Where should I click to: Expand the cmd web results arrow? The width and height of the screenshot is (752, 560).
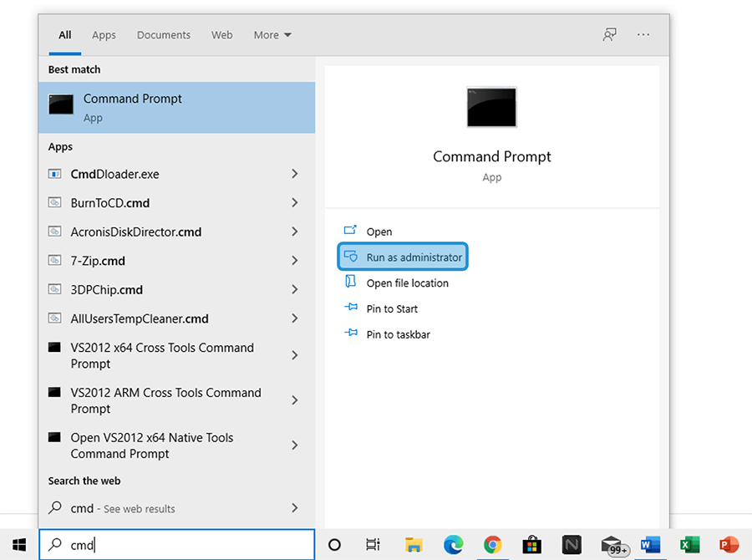[x=294, y=507]
